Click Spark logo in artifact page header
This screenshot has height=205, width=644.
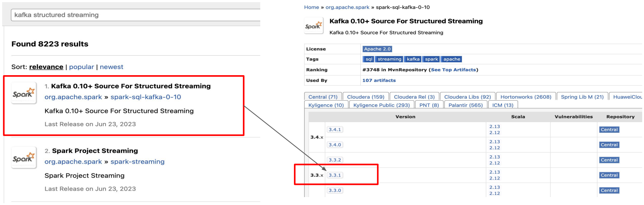click(314, 26)
